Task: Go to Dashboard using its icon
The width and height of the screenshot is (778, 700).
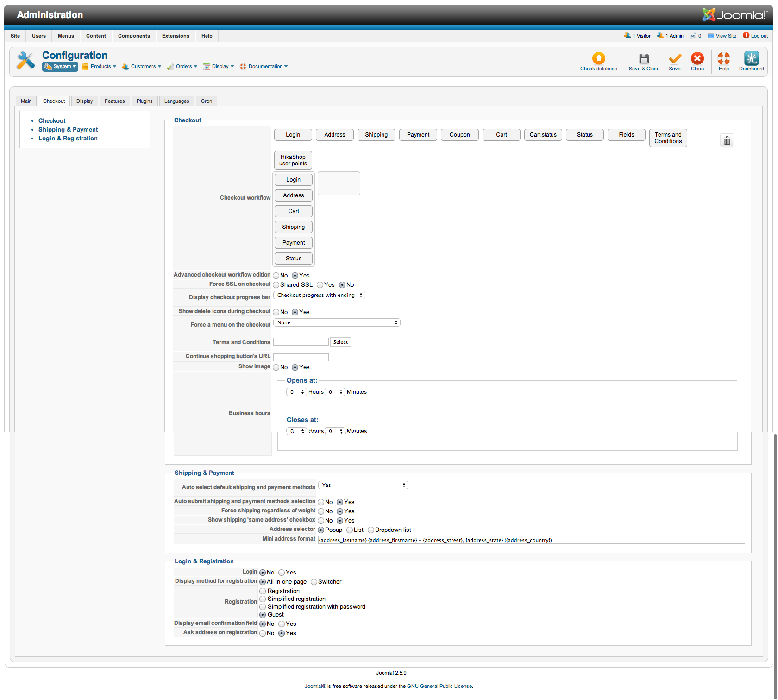Action: [x=751, y=58]
